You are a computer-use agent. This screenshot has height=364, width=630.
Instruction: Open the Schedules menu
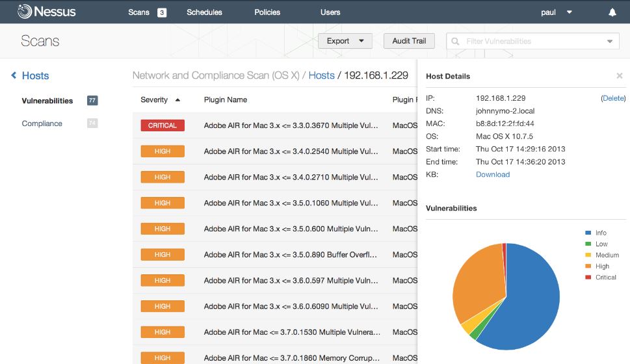point(204,12)
